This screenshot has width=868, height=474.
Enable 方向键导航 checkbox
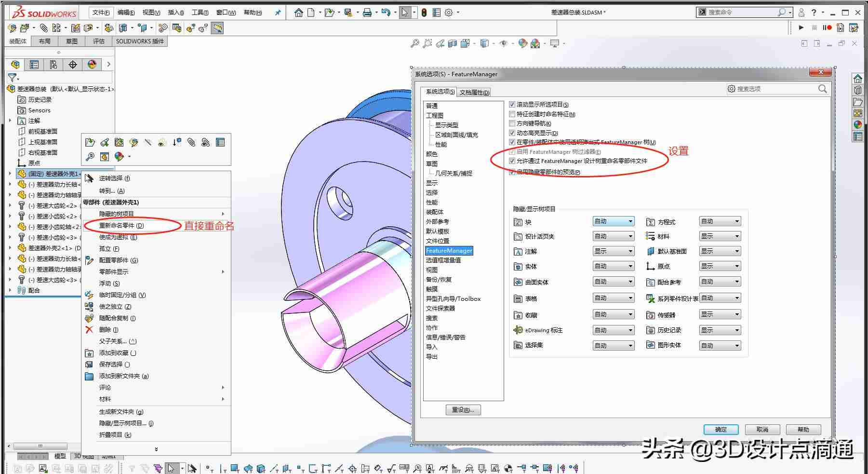pyautogui.click(x=512, y=123)
